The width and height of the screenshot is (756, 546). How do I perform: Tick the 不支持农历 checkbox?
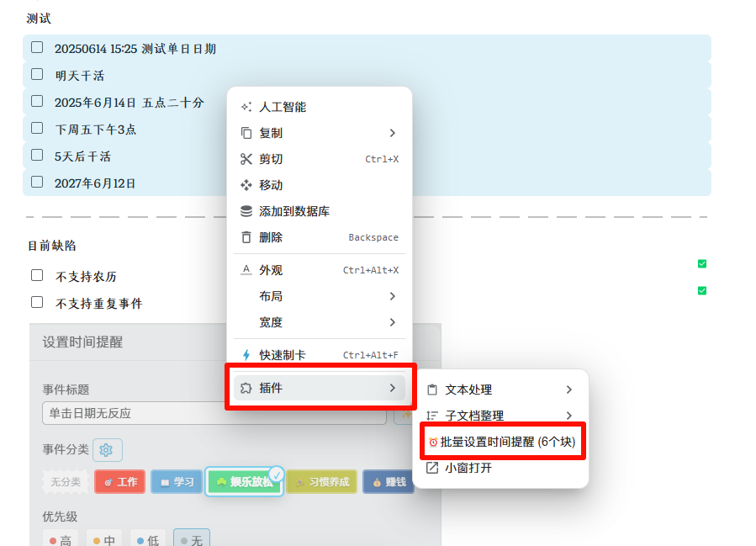pos(37,275)
